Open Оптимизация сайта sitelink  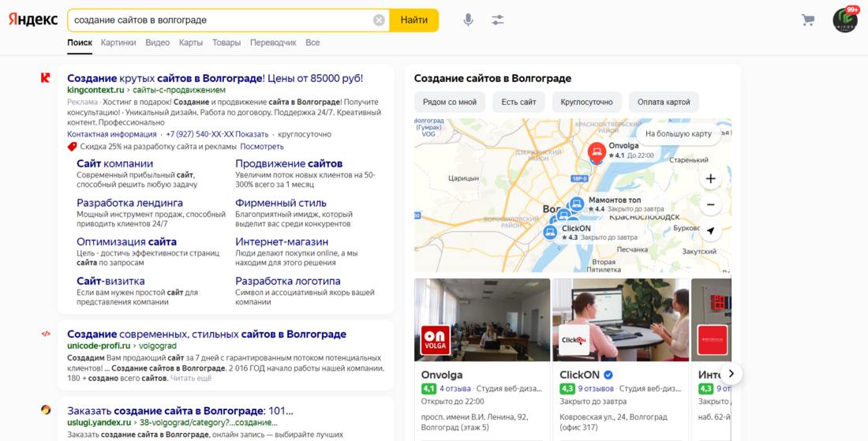coord(127,242)
